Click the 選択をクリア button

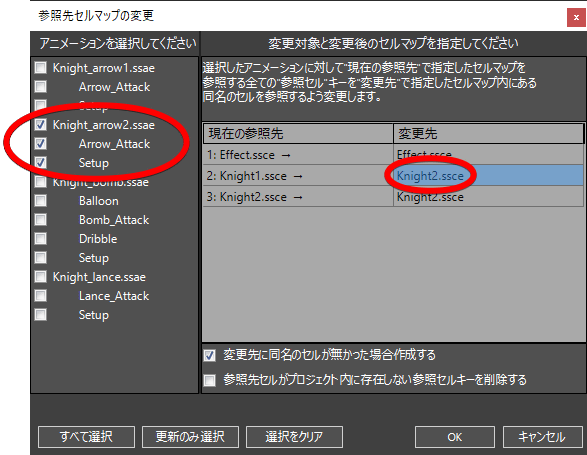tap(294, 437)
